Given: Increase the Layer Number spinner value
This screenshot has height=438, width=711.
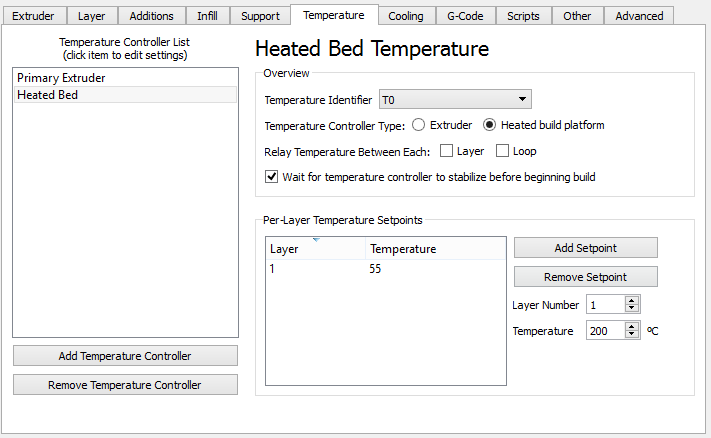Looking at the screenshot, I should coord(632,300).
